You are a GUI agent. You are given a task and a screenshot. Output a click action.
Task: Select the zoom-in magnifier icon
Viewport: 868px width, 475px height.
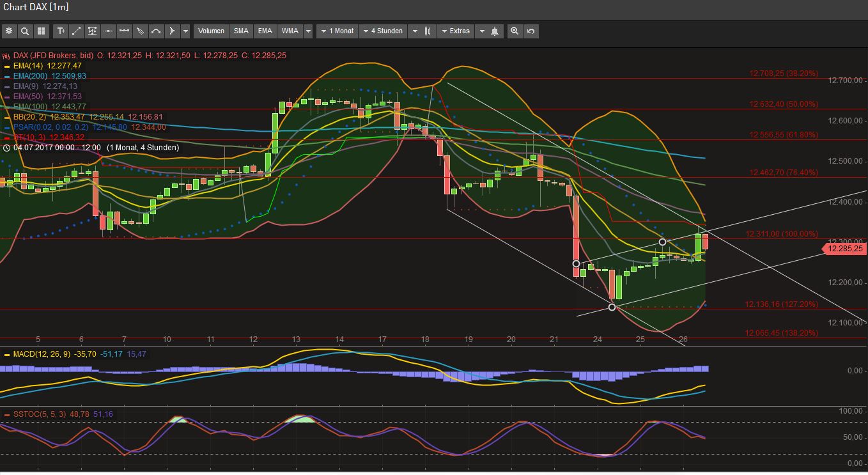(x=515, y=31)
